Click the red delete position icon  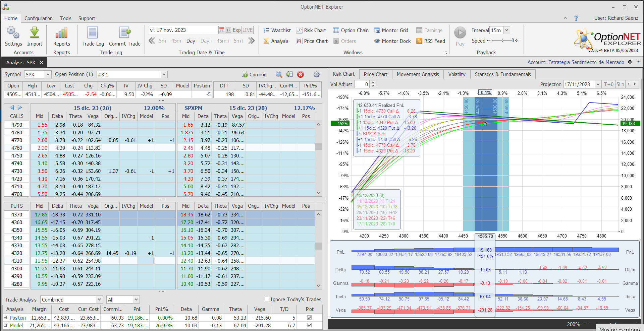(301, 74)
